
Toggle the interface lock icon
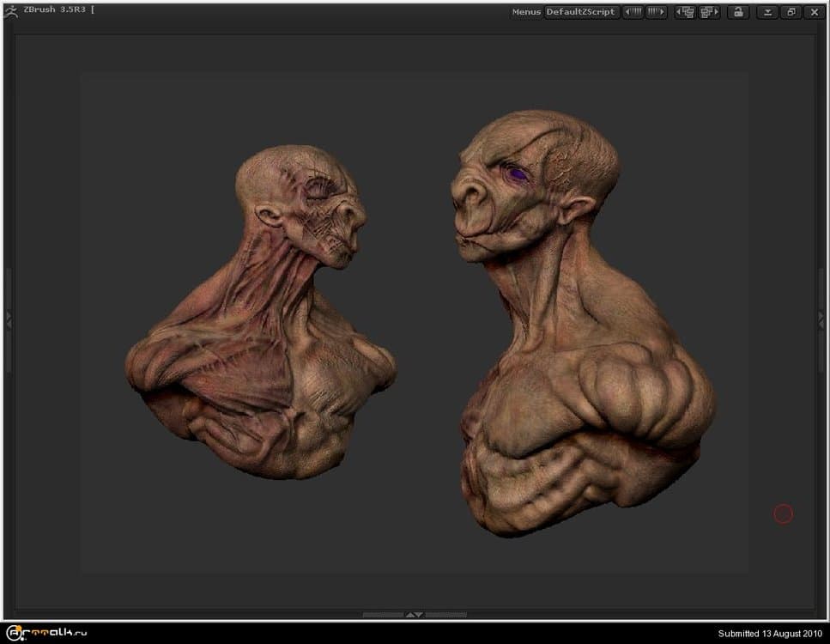pos(738,12)
